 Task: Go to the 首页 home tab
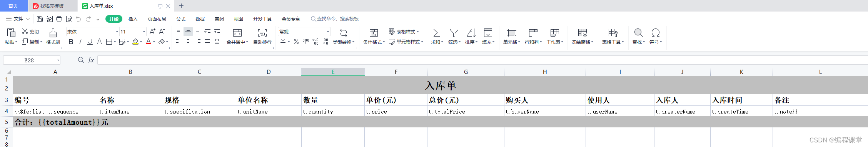click(13, 6)
